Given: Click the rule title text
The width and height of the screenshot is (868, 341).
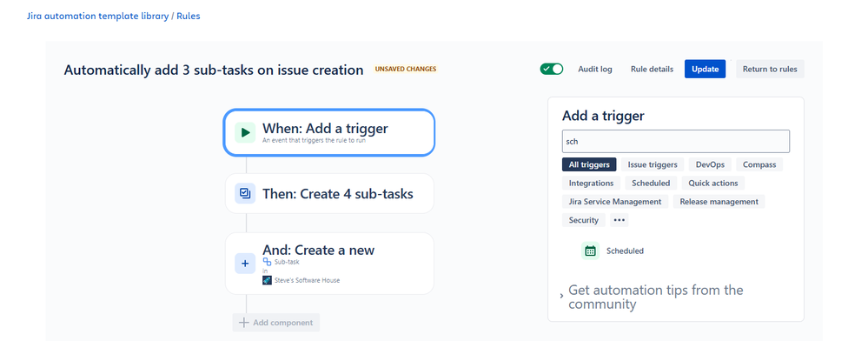Looking at the screenshot, I should [214, 70].
